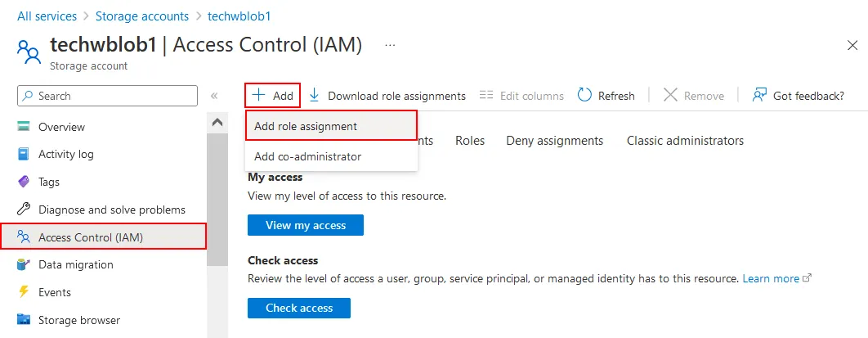
Task: Open Diagnose and solve problems
Action: (111, 210)
